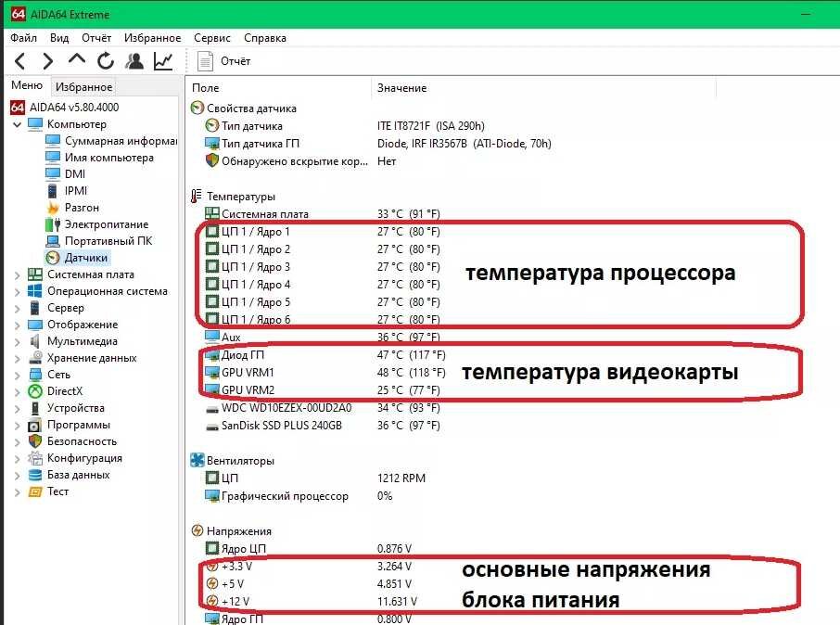Select Портативный ПК tree item
Screen dimensions: 840x625
pos(108,241)
